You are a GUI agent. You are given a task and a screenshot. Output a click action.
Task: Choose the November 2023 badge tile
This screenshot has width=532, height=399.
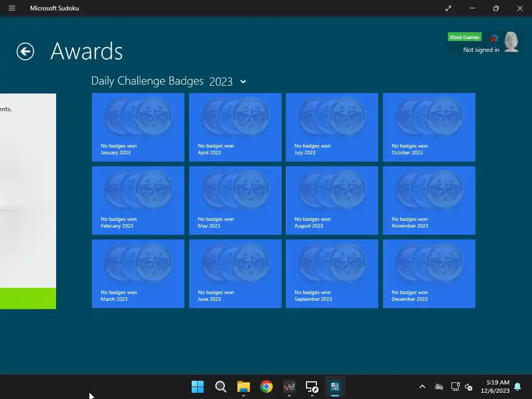(x=429, y=201)
